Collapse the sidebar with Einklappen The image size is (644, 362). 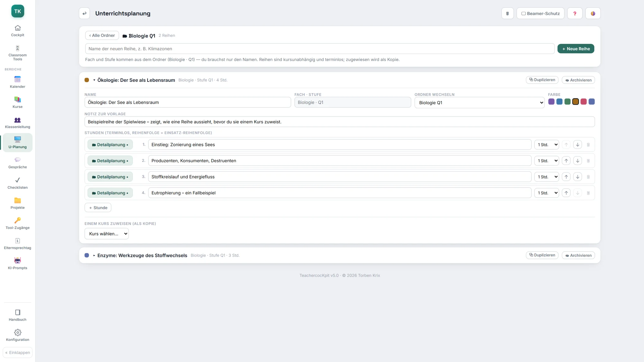tap(17, 352)
